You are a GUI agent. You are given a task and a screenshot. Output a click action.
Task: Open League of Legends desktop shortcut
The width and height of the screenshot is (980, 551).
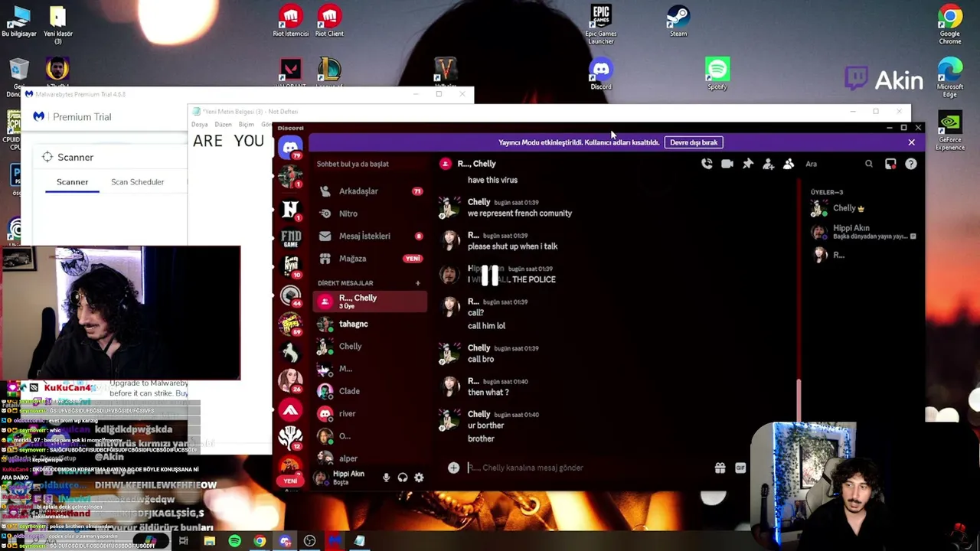click(x=329, y=74)
